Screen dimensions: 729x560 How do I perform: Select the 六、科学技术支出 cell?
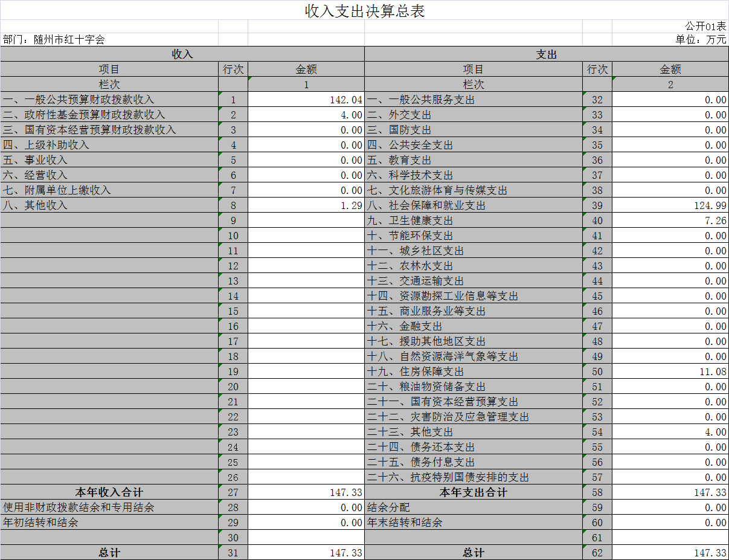pos(474,175)
